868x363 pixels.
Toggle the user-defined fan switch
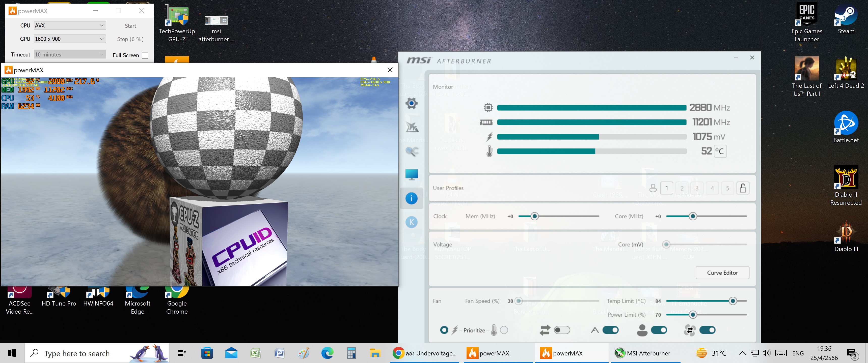coord(659,330)
